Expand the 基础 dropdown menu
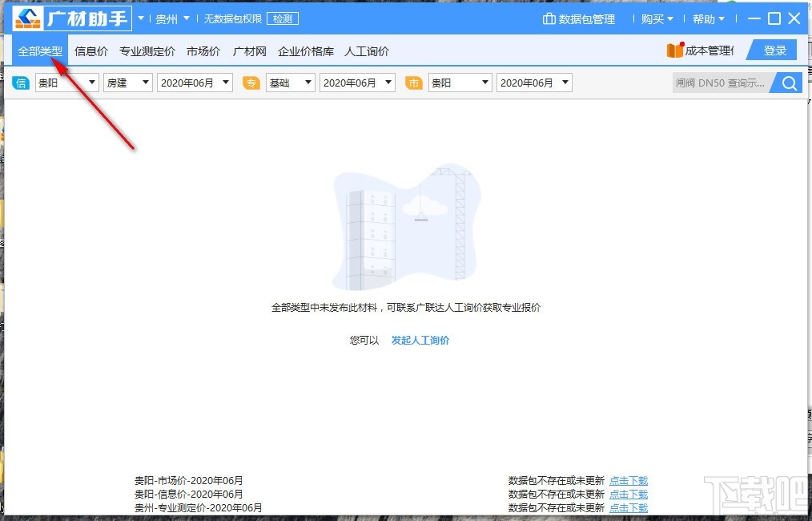 click(x=290, y=83)
